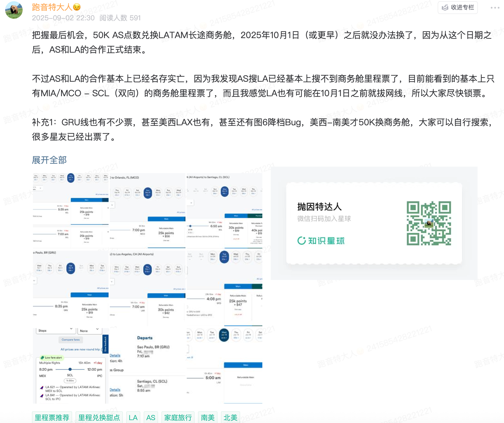Open the 5:35 am SCL fare screenshot
This screenshot has height=423, width=504.
click(x=71, y=211)
